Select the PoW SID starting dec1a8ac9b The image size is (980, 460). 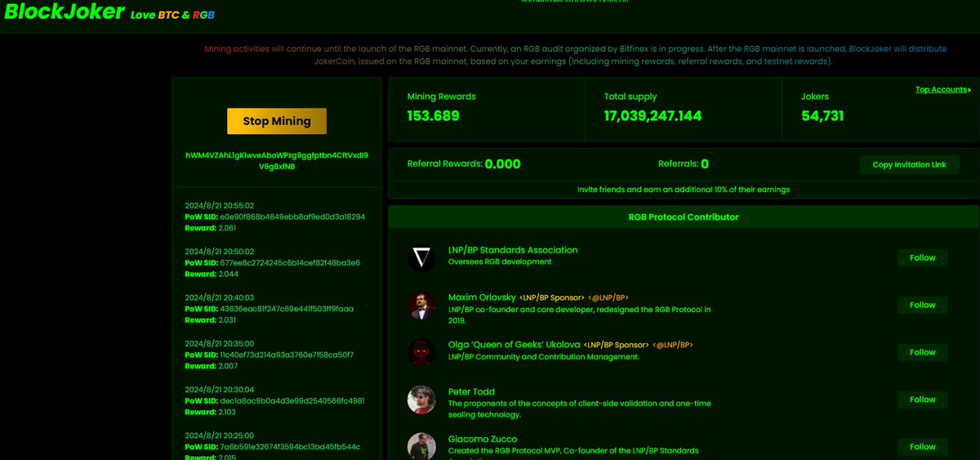(292, 401)
